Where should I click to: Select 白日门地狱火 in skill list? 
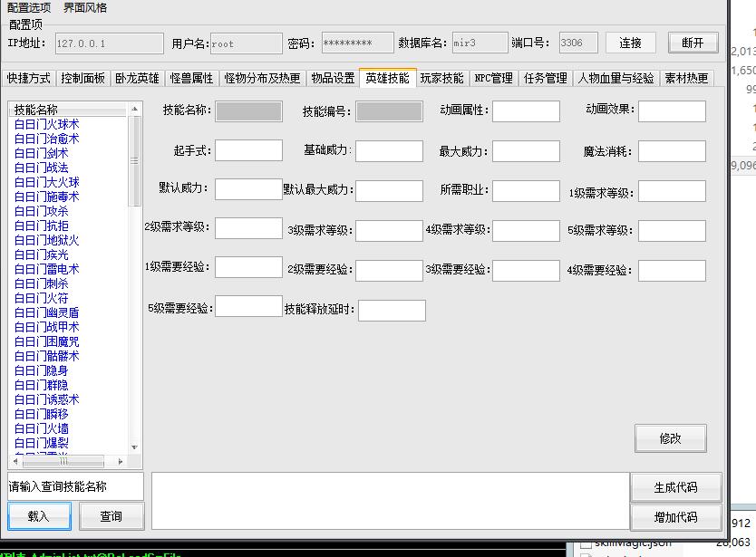click(46, 240)
